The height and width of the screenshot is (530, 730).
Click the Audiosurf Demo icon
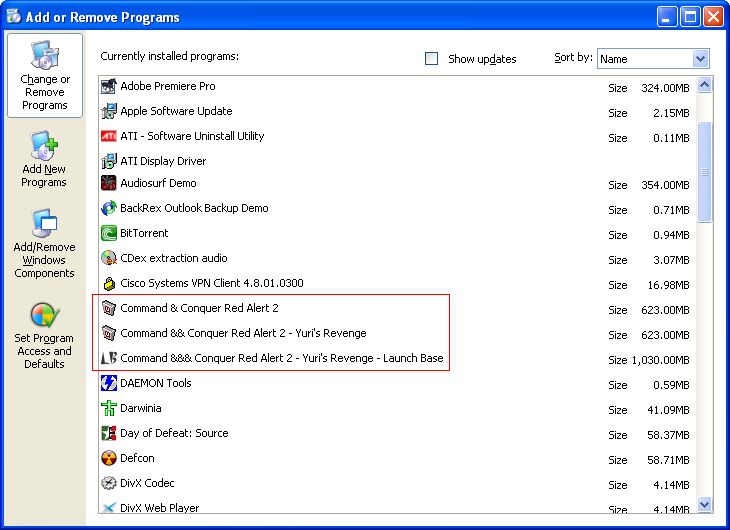[x=110, y=184]
